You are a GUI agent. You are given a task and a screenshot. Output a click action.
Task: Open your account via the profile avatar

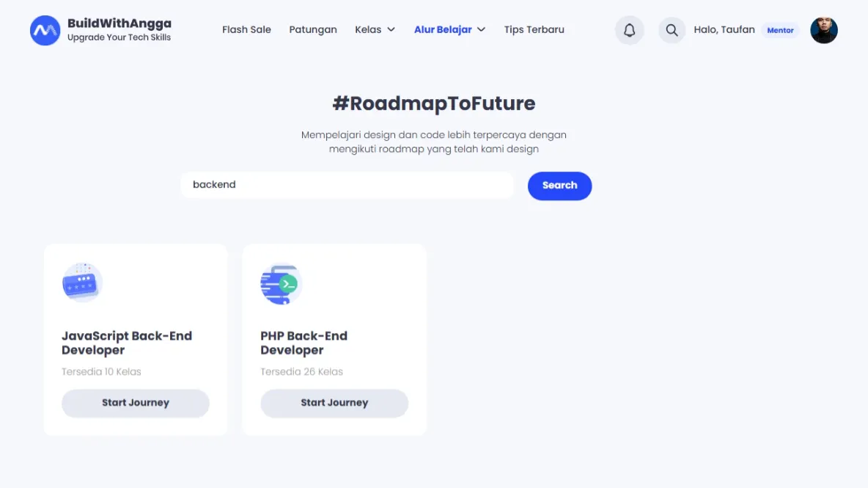[x=824, y=30]
